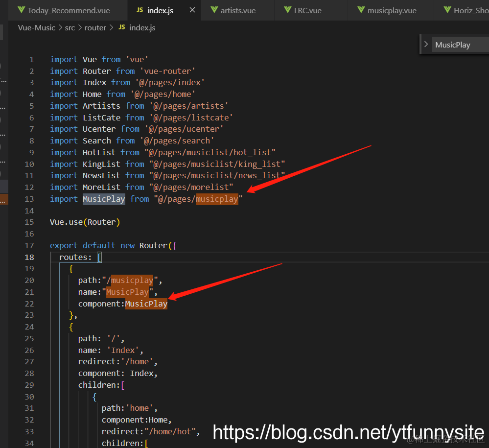Click line number 18 in the gutter
Screen dimensions: 489x448
tap(29, 258)
